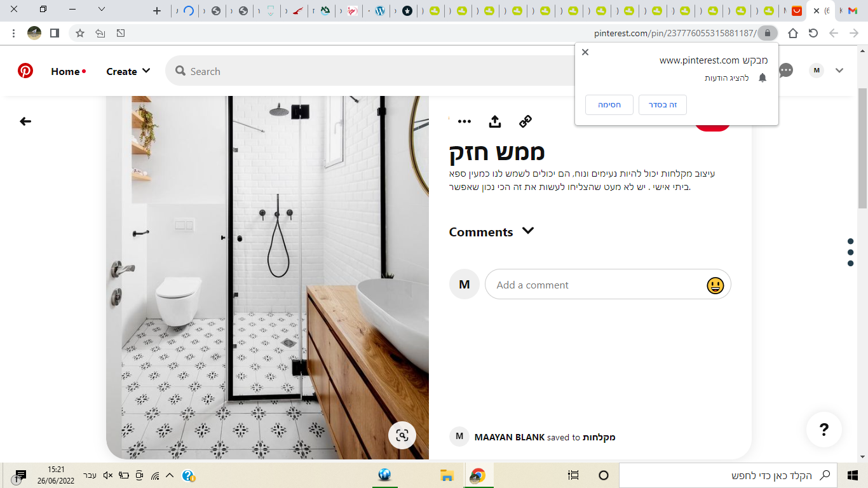Image resolution: width=868 pixels, height=488 pixels.
Task: Allow notifications with the זה בסדר button
Action: (x=662, y=104)
